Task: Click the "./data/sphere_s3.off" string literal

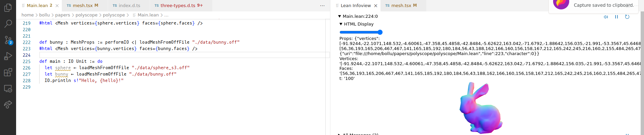Action: [x=161, y=68]
